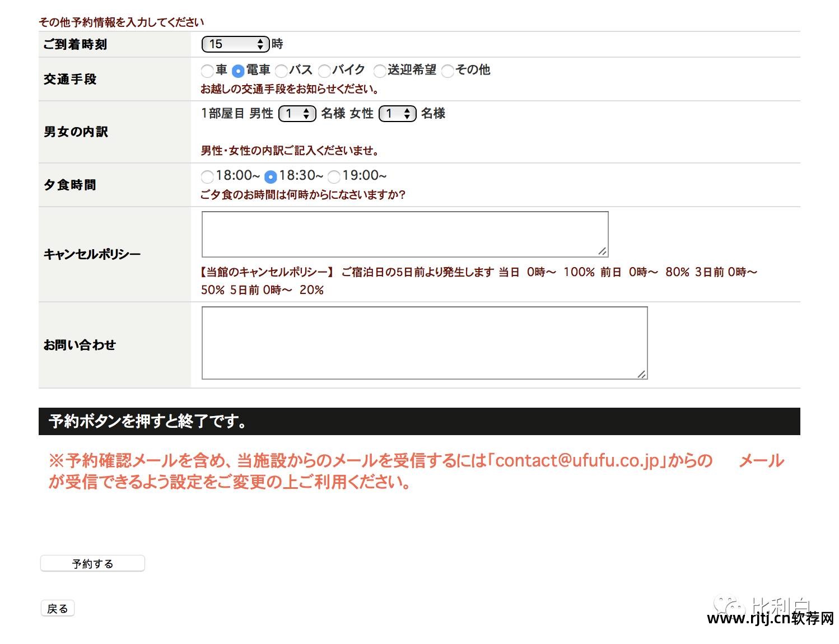Select バイク (motorbike) transportation option
Viewport: 839px width, 644px height.
point(325,71)
